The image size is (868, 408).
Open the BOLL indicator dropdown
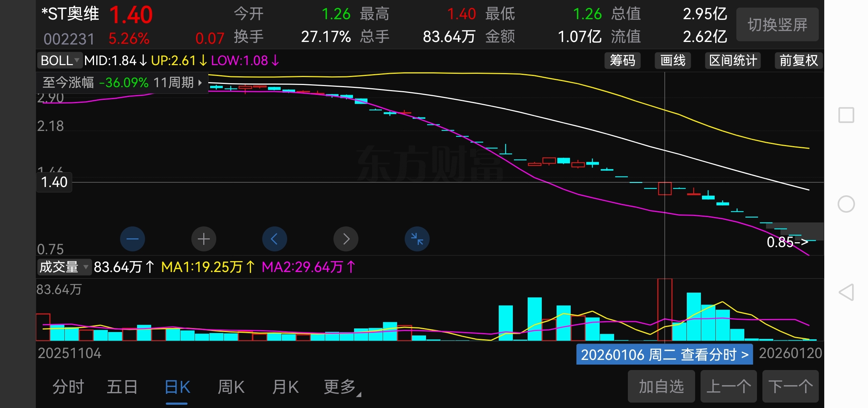(x=60, y=60)
